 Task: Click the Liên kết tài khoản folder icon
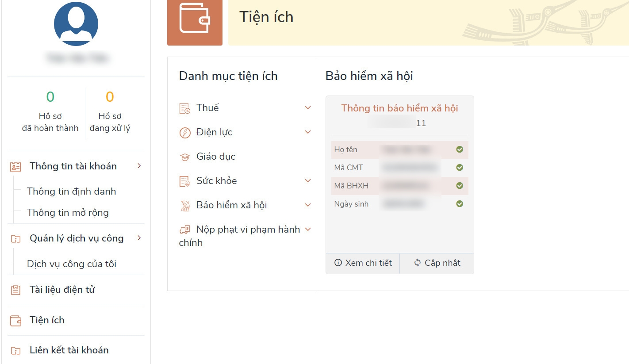15,351
